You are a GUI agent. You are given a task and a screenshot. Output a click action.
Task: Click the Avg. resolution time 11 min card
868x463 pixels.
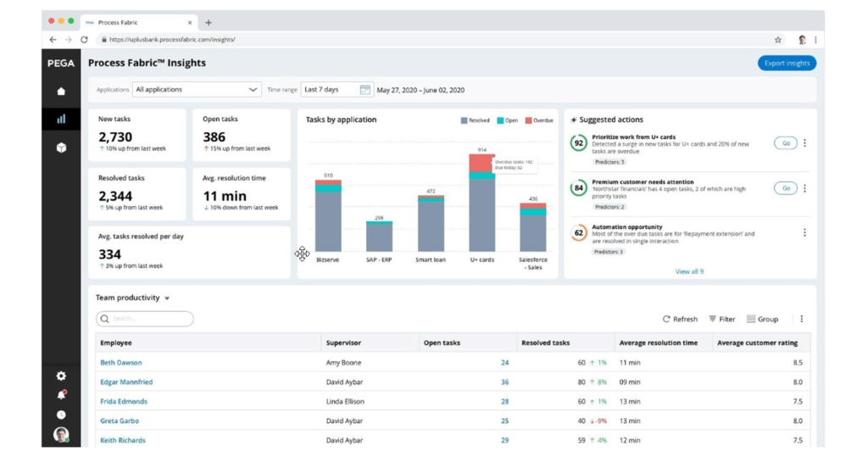pyautogui.click(x=242, y=194)
